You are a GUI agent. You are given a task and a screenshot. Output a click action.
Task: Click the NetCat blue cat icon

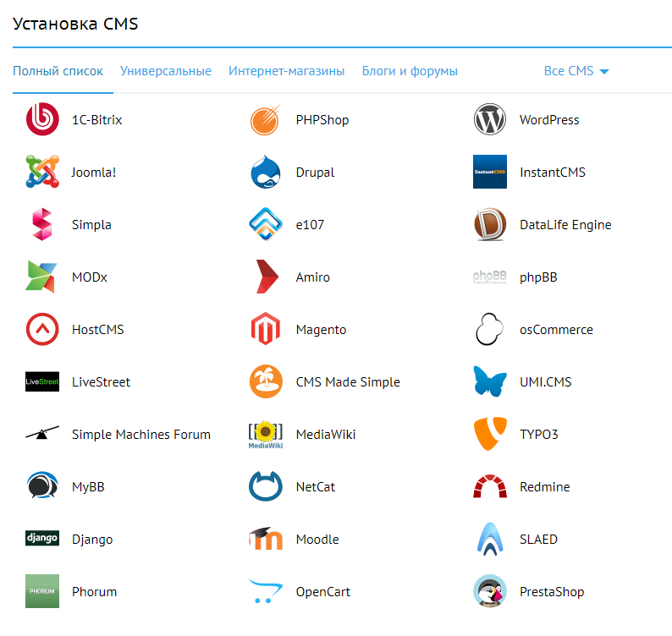(x=266, y=486)
